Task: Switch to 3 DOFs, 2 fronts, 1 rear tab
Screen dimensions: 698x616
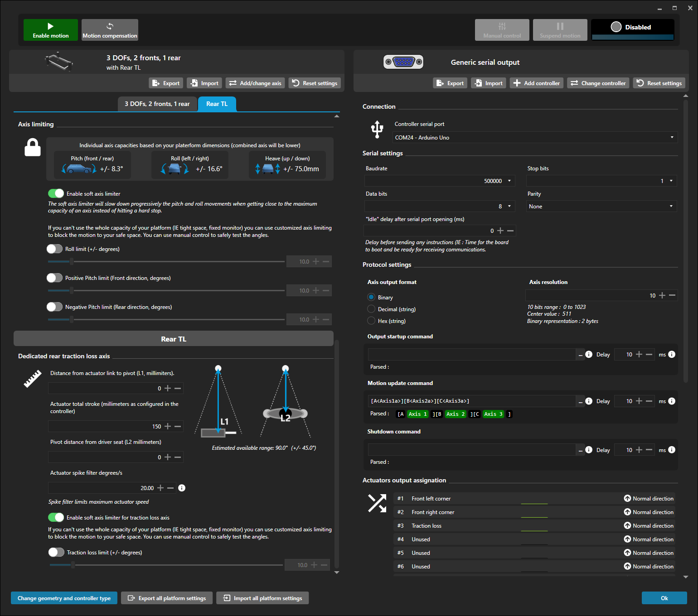Action: [x=157, y=104]
